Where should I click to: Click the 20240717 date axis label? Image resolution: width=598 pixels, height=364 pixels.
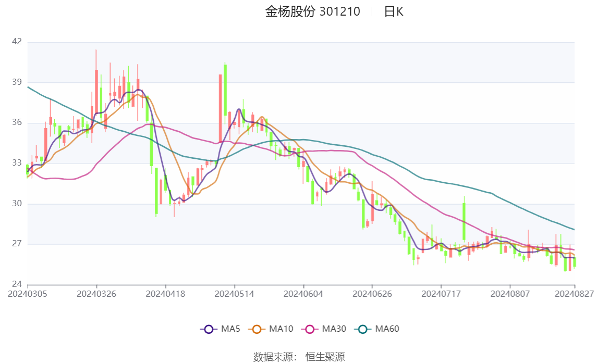click(x=441, y=294)
